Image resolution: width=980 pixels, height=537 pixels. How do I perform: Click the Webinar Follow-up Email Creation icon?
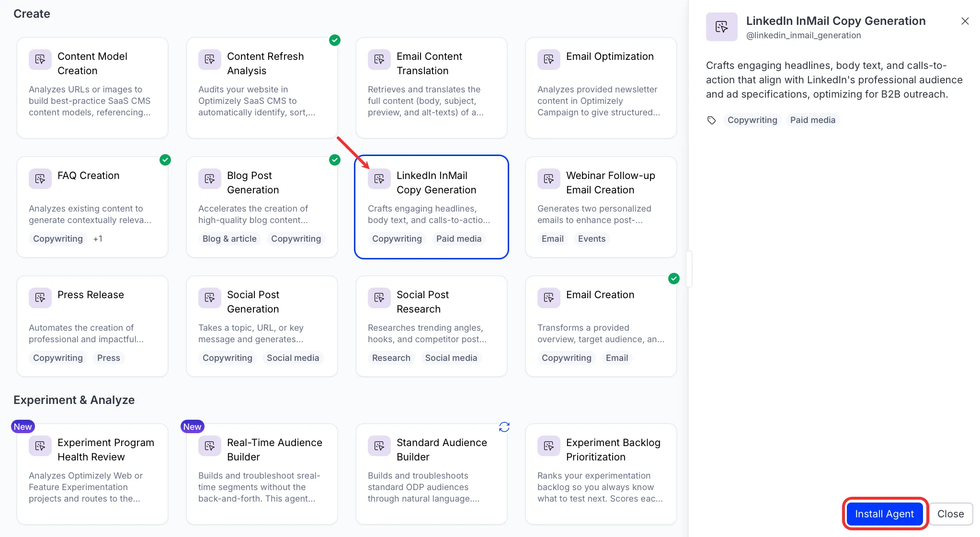[549, 179]
